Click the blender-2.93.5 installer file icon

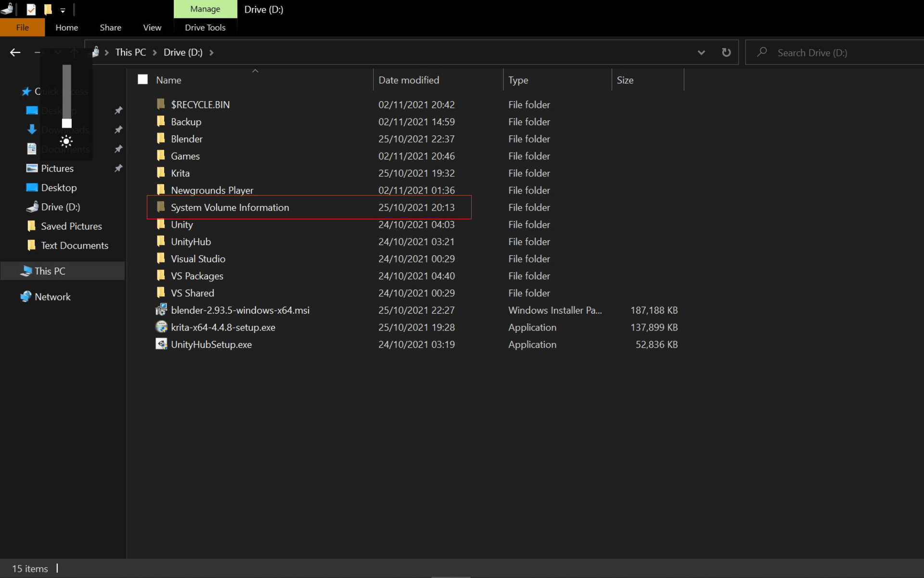(161, 310)
